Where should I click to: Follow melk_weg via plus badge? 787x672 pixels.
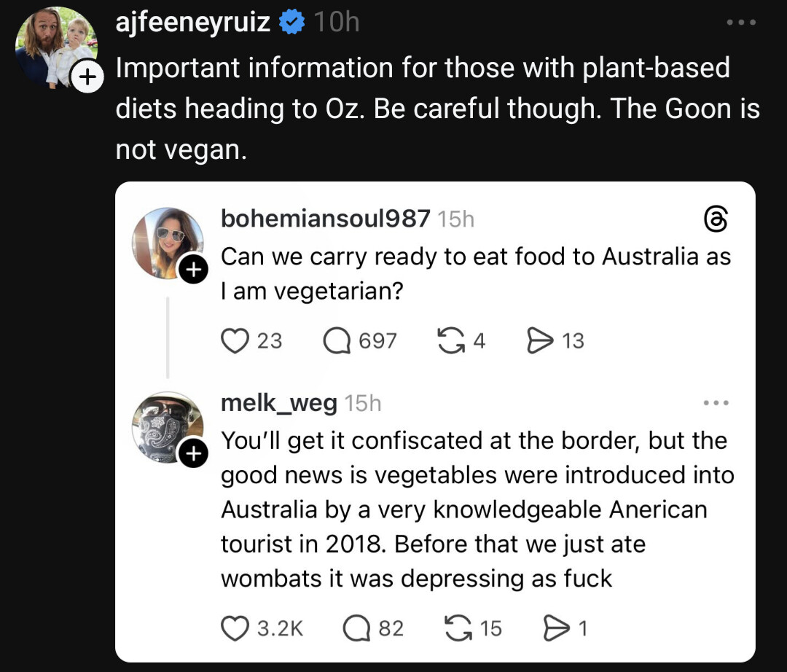[x=192, y=454]
